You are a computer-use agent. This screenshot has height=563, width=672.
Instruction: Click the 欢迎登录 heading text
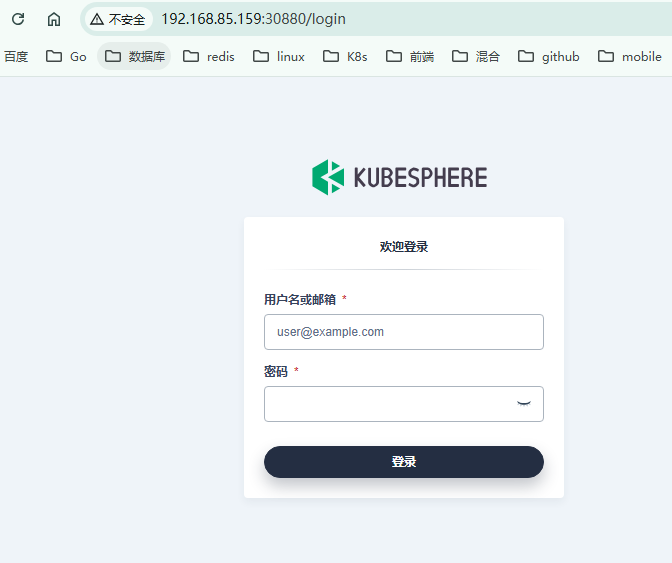coord(404,247)
